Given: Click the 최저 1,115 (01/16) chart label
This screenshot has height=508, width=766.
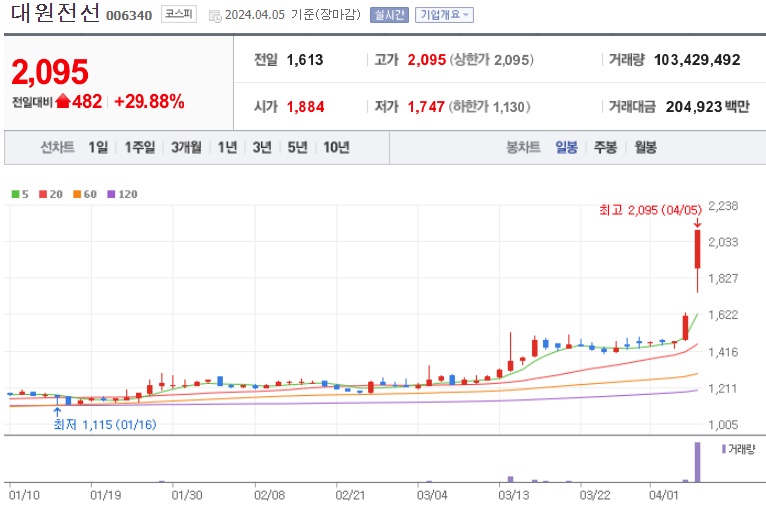Looking at the screenshot, I should coord(105,424).
